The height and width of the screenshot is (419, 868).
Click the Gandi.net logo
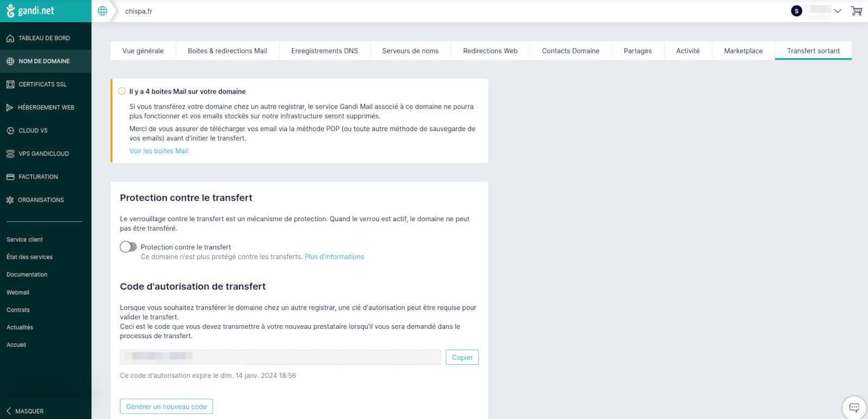click(30, 11)
